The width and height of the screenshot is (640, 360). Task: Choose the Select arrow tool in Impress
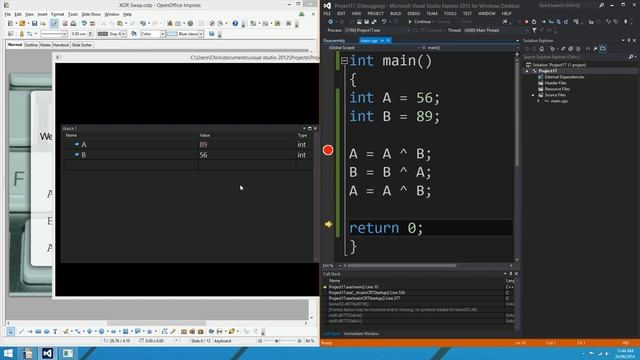click(11, 331)
